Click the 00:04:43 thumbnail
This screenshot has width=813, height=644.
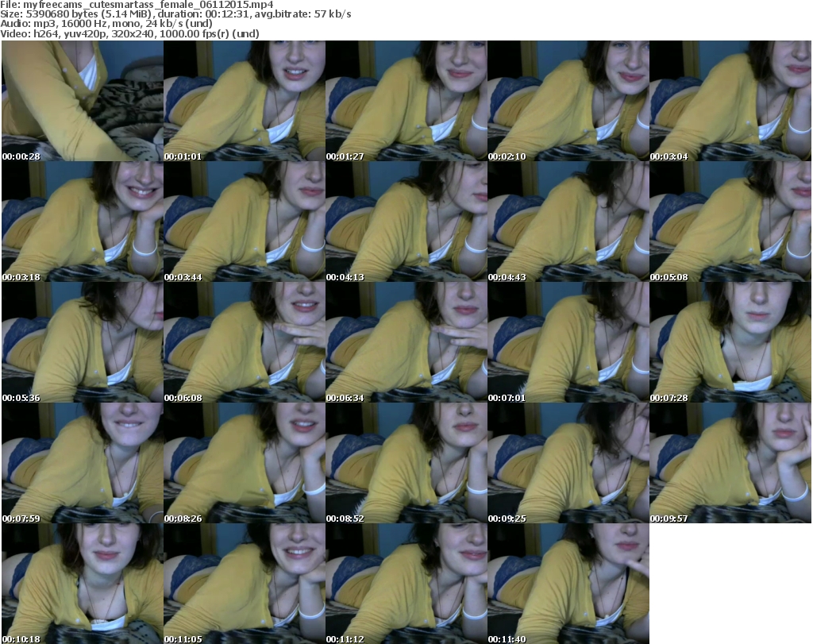568,222
